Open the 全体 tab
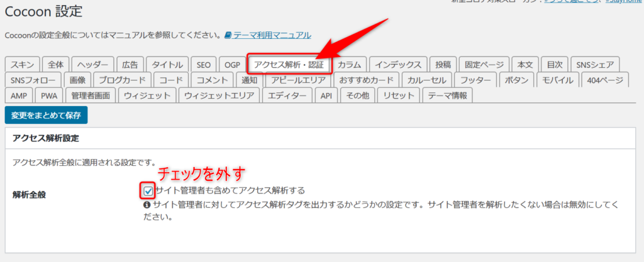This screenshot has height=262, width=644. click(55, 64)
